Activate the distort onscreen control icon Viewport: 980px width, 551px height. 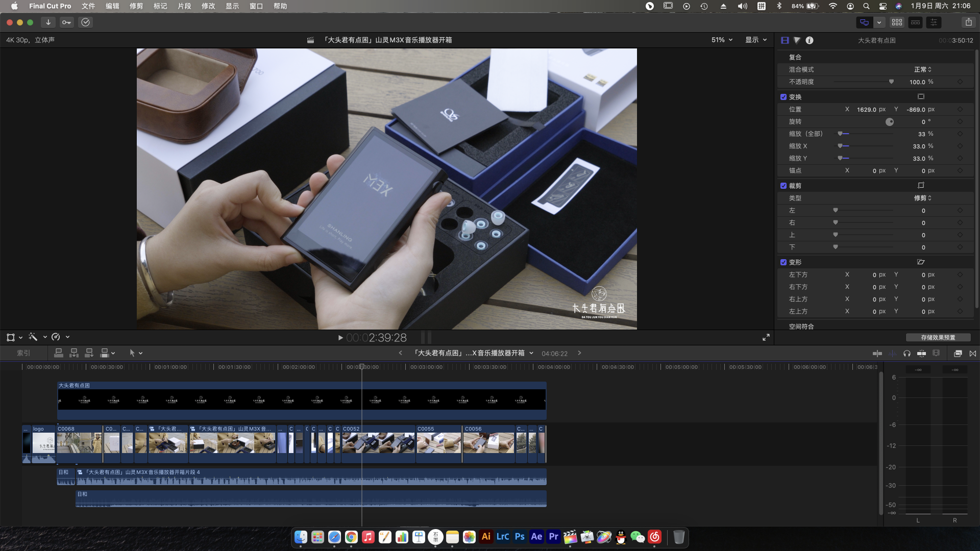click(921, 262)
